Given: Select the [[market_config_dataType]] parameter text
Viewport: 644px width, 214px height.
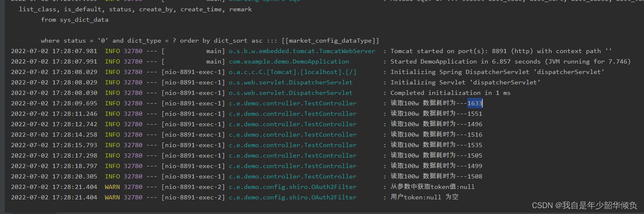Looking at the screenshot, I should click(x=330, y=41).
